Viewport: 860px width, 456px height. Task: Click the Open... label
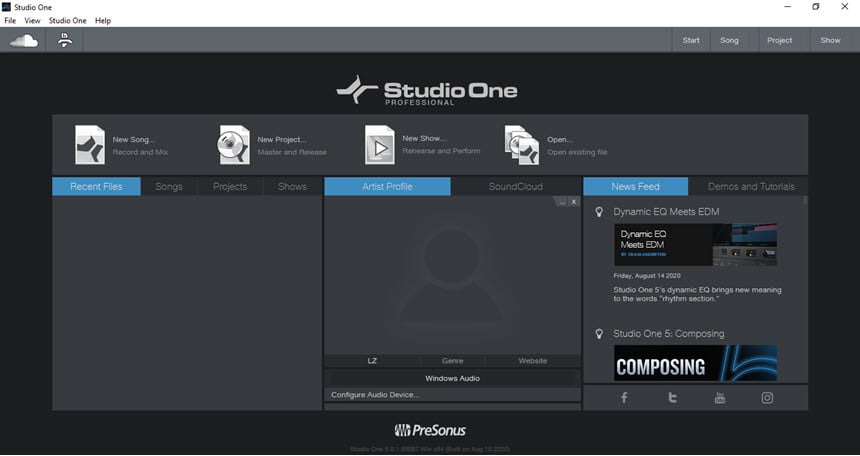pos(559,139)
